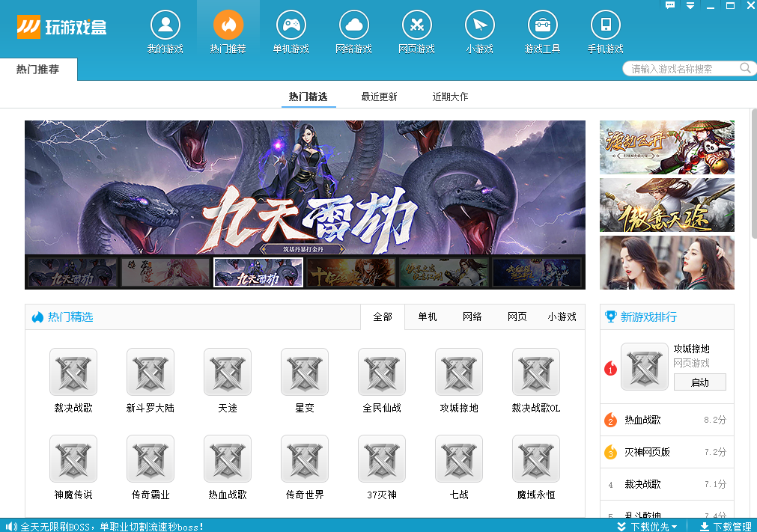Select the 手机游戏 phone icon
This screenshot has width=757, height=532.
606,26
